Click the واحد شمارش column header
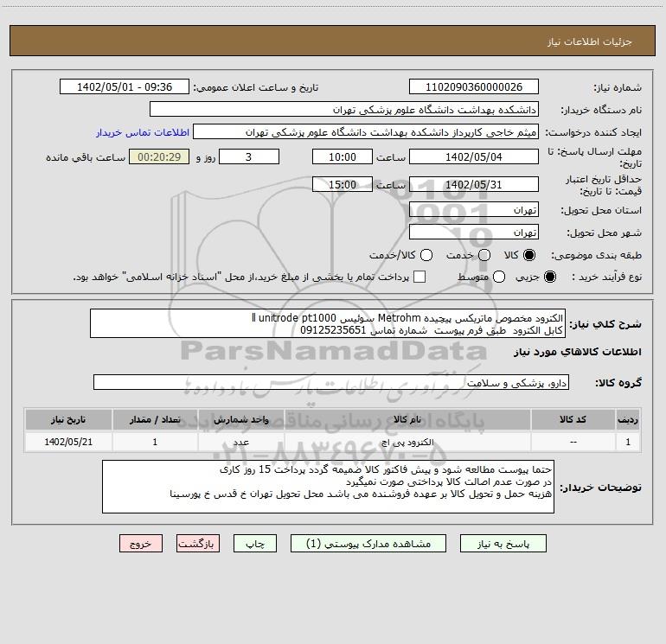The width and height of the screenshot is (666, 644). [240, 419]
